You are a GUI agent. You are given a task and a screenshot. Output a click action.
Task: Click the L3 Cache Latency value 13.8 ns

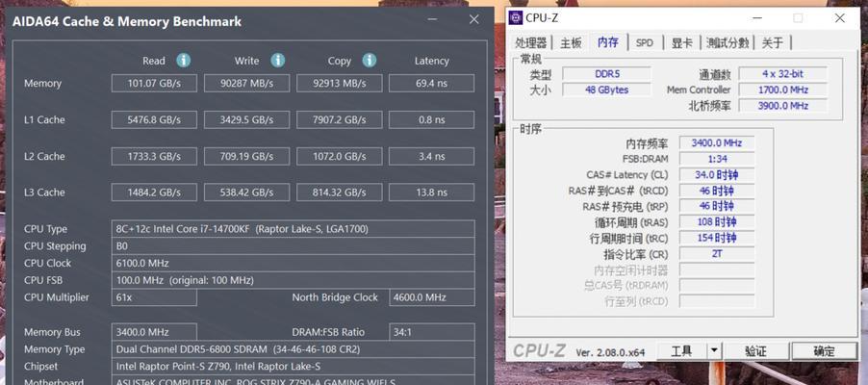click(431, 192)
